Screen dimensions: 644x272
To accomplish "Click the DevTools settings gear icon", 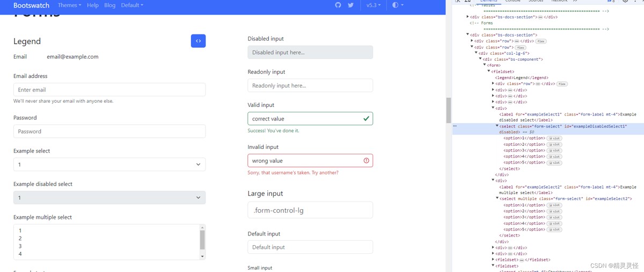I will click(625, 1).
